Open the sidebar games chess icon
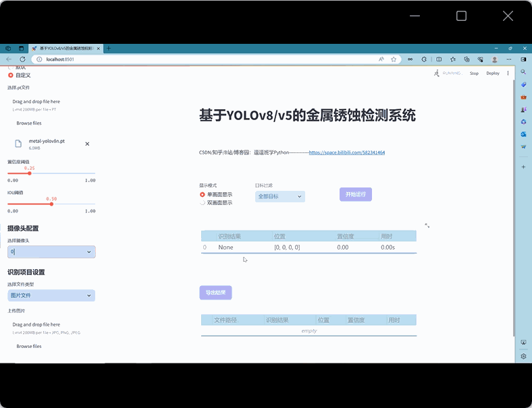This screenshot has width=532, height=408. [523, 109]
